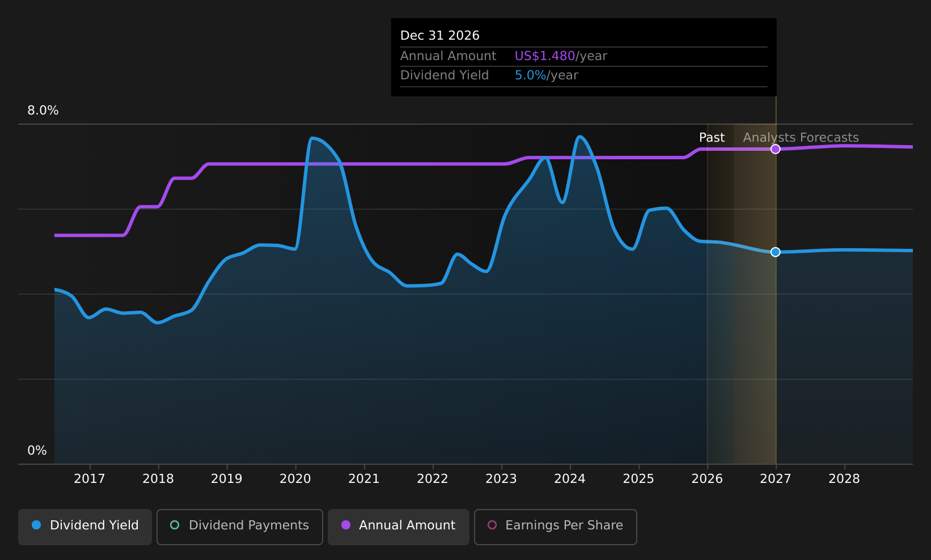The width and height of the screenshot is (931, 560).
Task: Click the 2019 x-axis label
Action: point(227,479)
